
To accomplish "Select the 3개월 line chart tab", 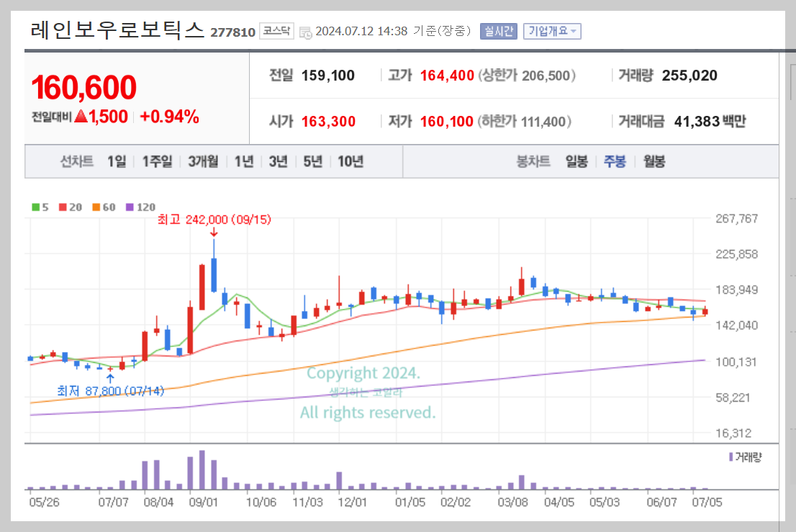I will 203,161.
